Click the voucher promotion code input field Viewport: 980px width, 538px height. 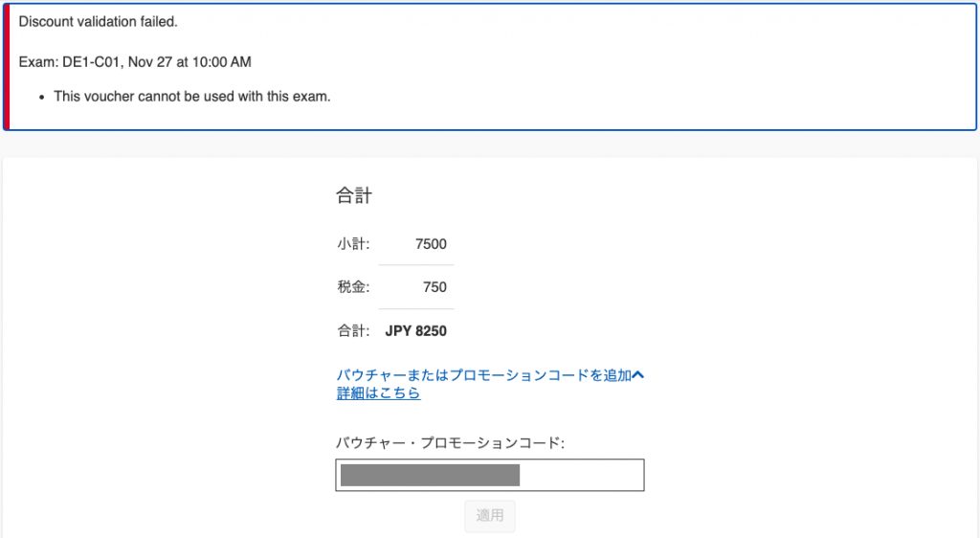pos(489,476)
